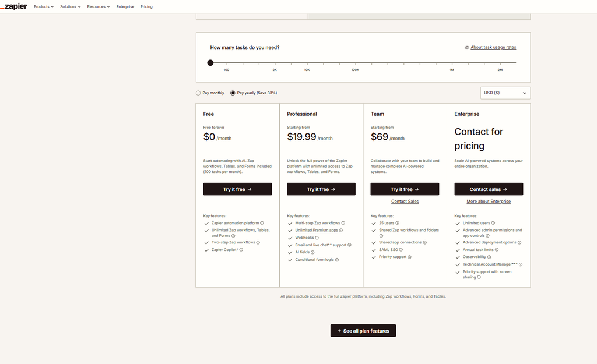Click info icon under Shared Zap workflows and folders
The height and width of the screenshot is (364, 597).
coord(381,236)
